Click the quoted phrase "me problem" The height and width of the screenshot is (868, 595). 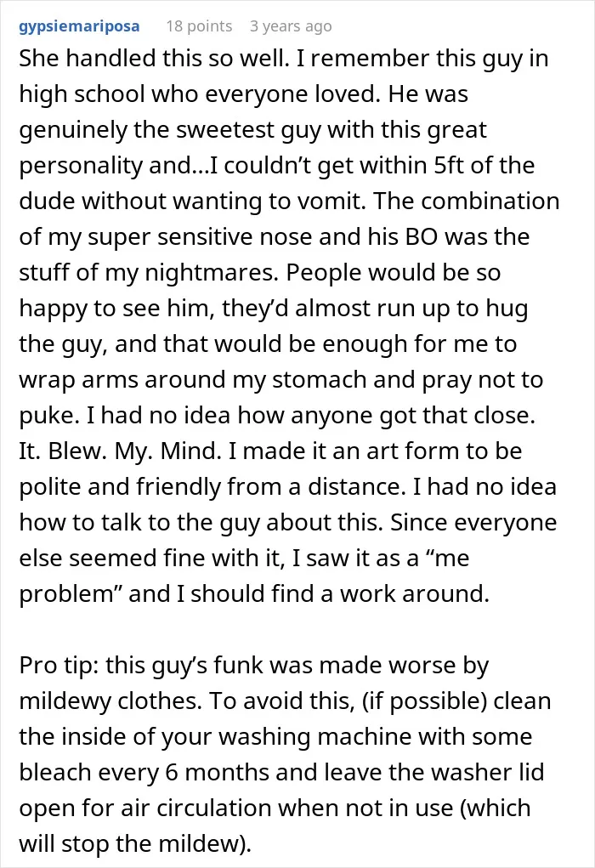[x=244, y=576]
